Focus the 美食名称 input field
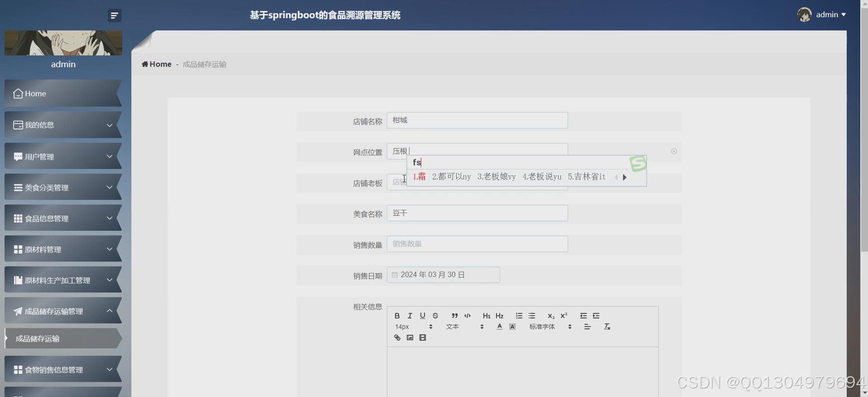This screenshot has height=397, width=868. click(477, 213)
